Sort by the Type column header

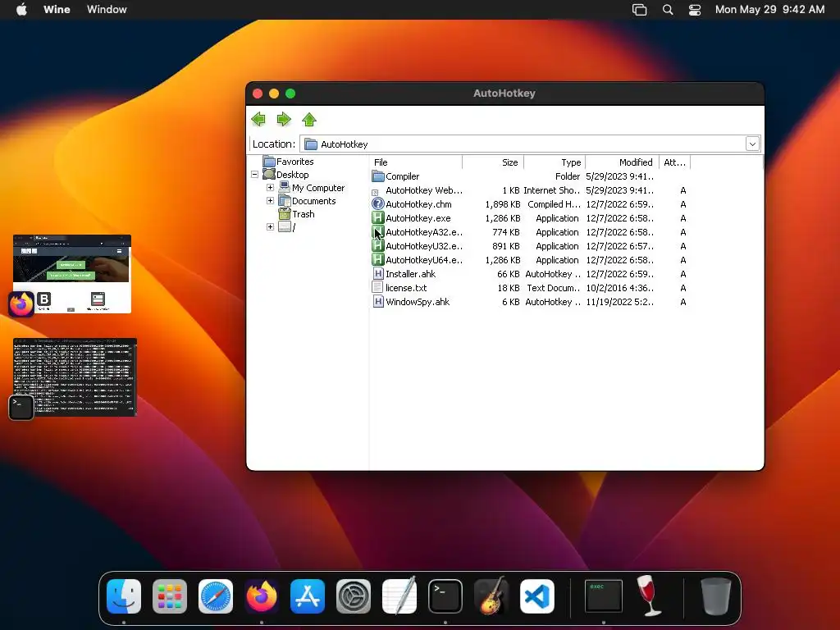[x=555, y=162]
